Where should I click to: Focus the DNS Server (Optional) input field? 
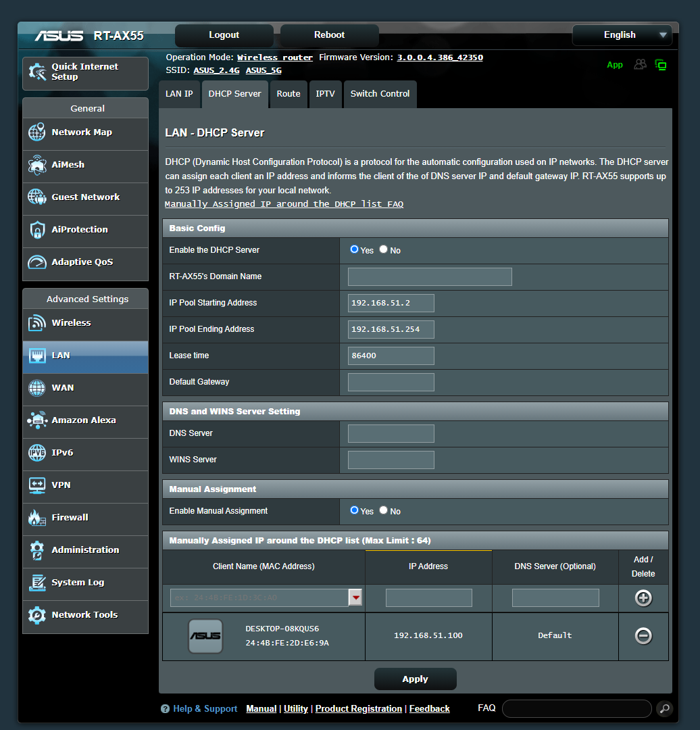tap(555, 598)
